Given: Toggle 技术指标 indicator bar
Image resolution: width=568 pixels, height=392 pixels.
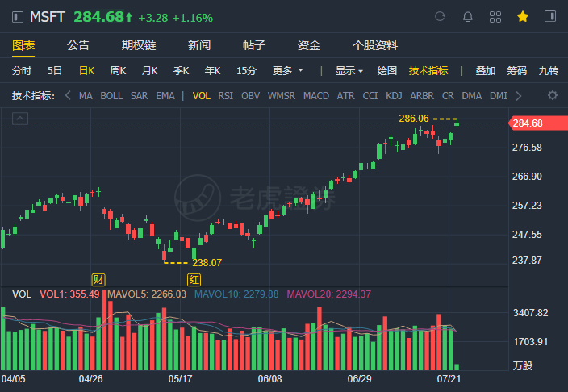Looking at the screenshot, I should coord(428,71).
